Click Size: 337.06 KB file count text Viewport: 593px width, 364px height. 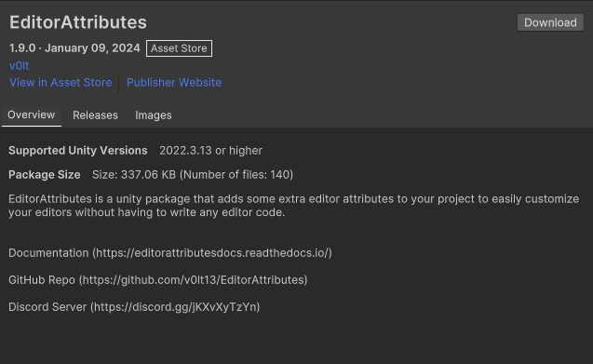[x=193, y=175]
